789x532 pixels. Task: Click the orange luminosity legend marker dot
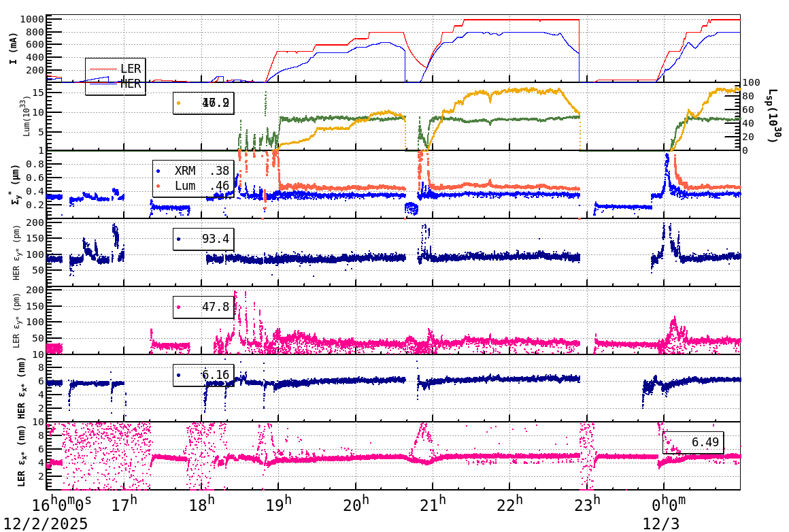click(178, 103)
